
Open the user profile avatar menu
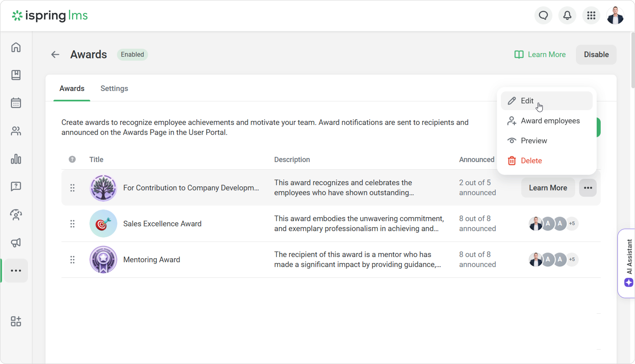click(615, 16)
